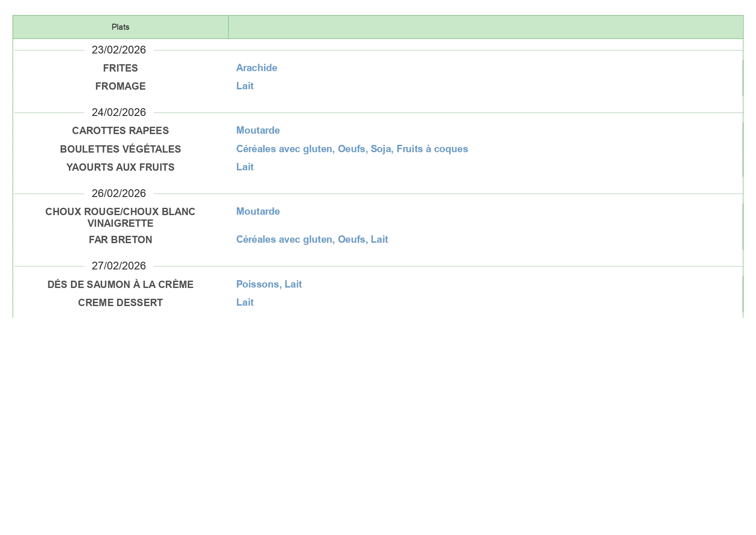This screenshot has width=756, height=535.
Task: Click the YAOURTS AUX FRUITS dish
Action: tap(120, 167)
